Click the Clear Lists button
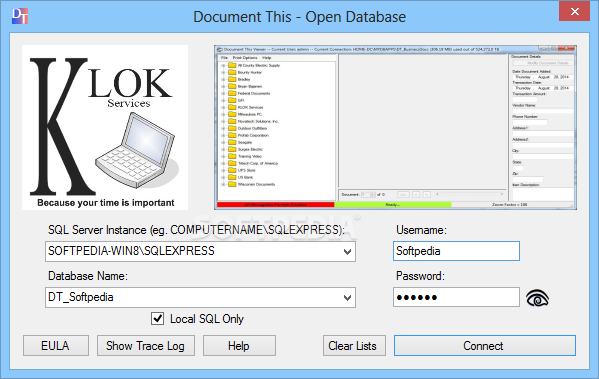The height and width of the screenshot is (379, 599). pyautogui.click(x=354, y=346)
